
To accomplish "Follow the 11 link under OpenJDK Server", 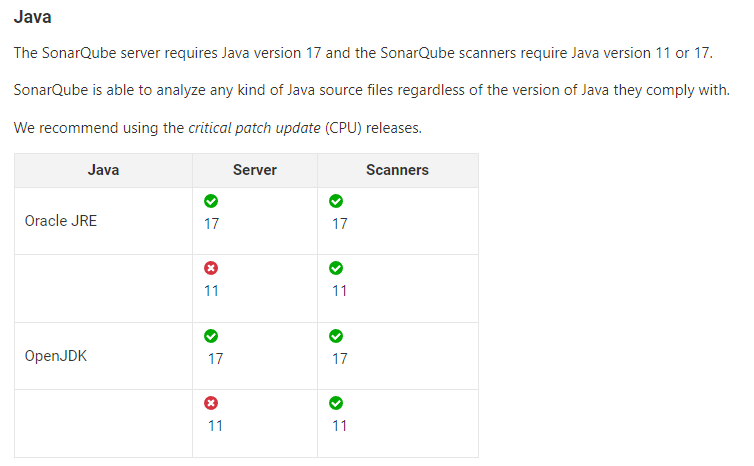I will (215, 425).
